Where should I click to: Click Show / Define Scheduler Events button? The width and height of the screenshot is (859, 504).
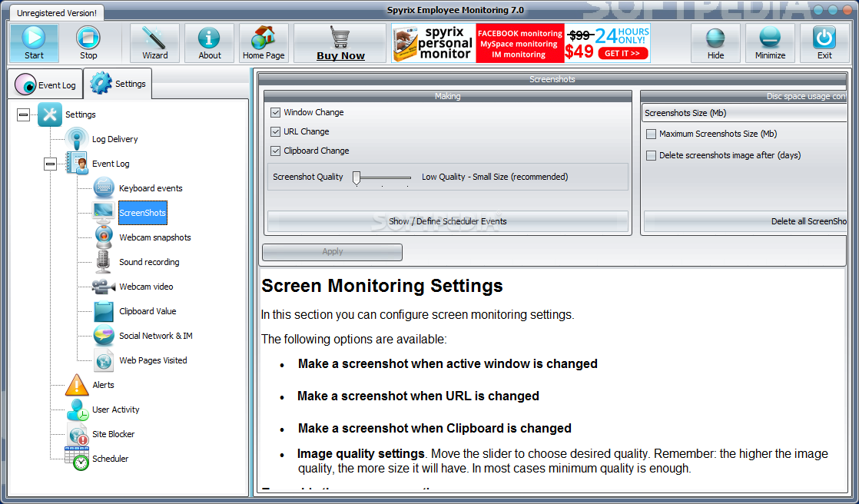click(448, 221)
